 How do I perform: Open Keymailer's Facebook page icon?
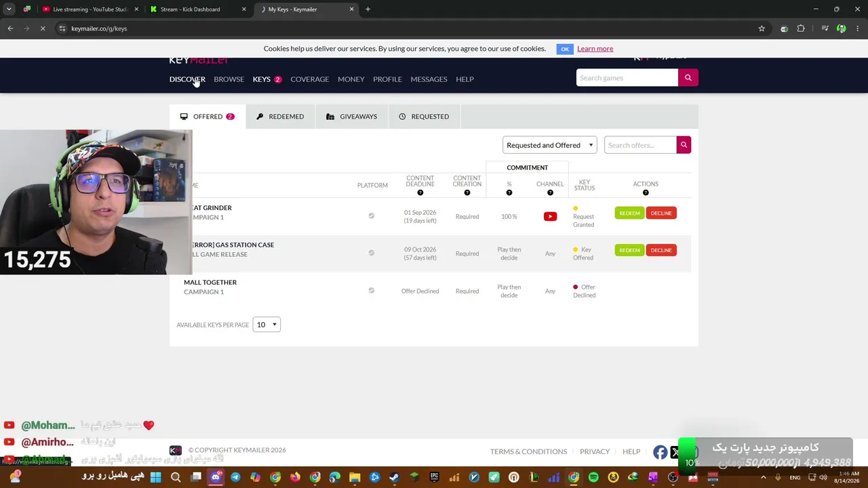tap(660, 452)
